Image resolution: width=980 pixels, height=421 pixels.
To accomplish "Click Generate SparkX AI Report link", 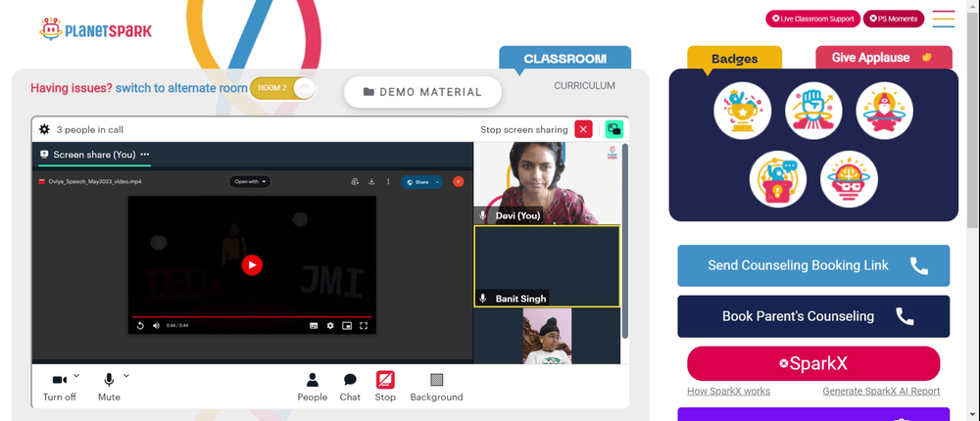I will click(x=881, y=391).
